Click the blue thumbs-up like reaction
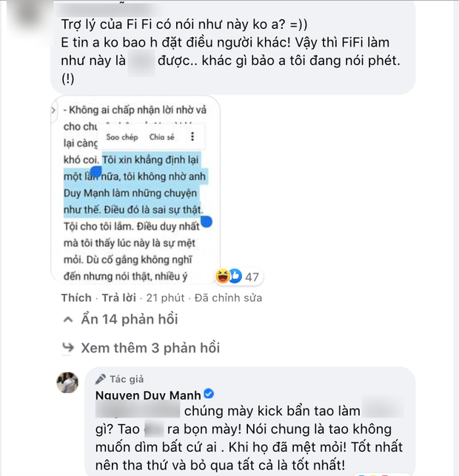This screenshot has height=476, width=459. click(235, 276)
